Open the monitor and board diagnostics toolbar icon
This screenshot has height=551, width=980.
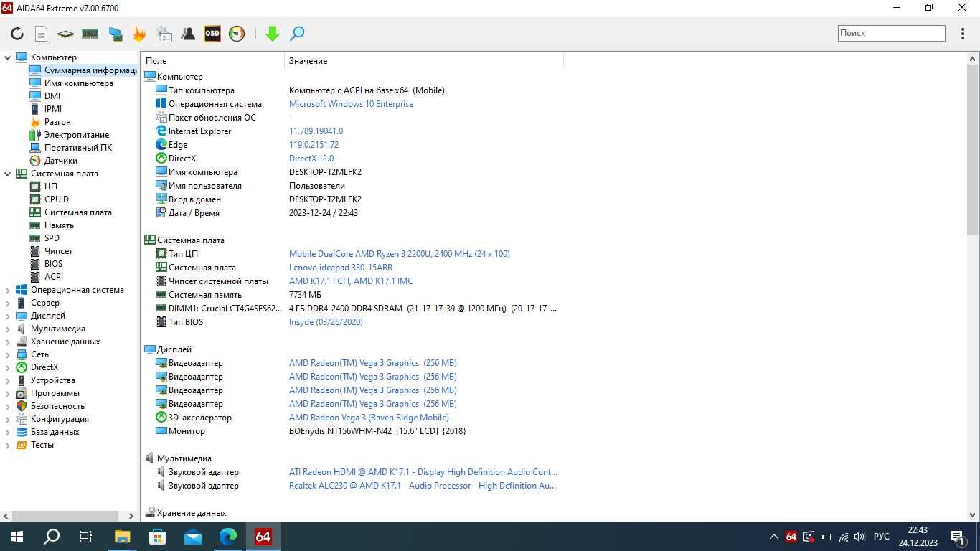click(x=115, y=33)
